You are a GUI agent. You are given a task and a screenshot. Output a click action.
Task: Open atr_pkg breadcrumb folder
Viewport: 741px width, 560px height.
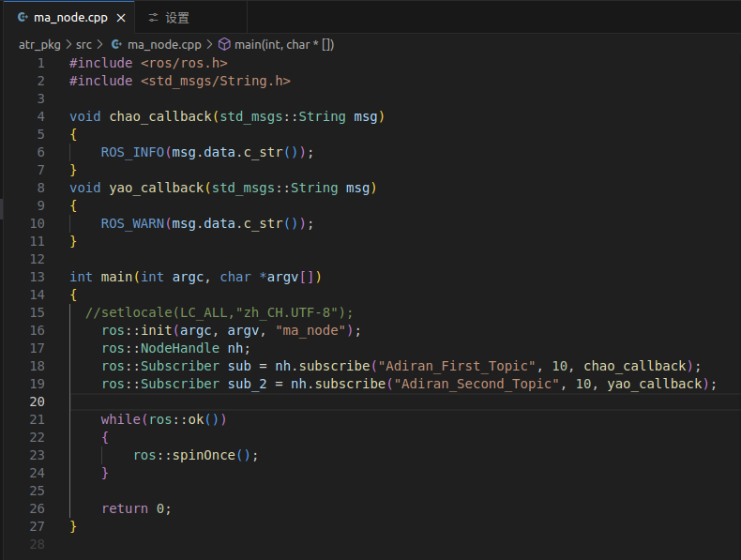[39, 45]
